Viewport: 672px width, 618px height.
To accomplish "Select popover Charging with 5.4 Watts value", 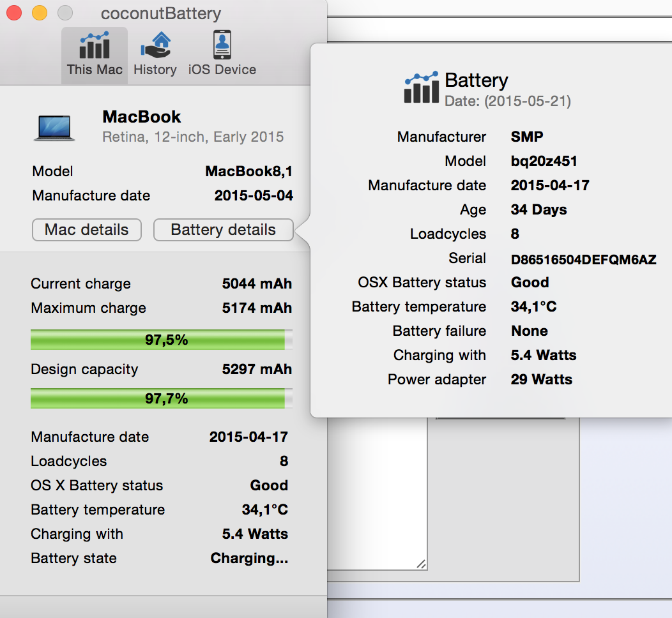I will tap(544, 355).
